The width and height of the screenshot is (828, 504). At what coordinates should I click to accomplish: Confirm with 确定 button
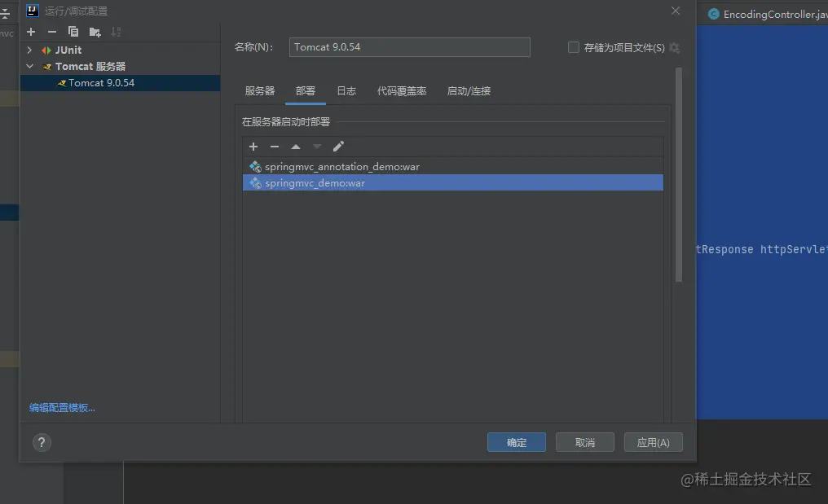517,442
